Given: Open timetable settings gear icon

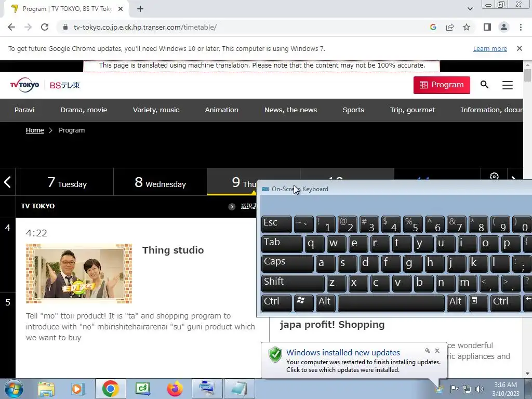Looking at the screenshot, I should point(494,176).
